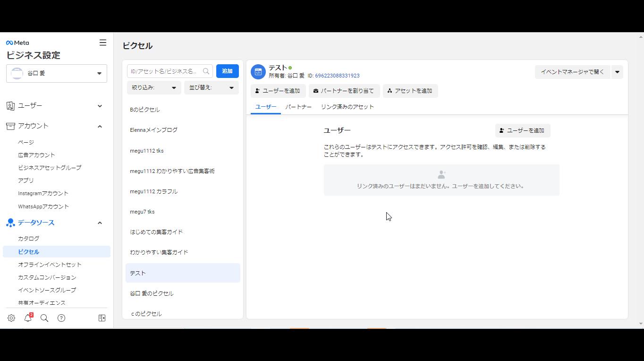Select megu1112 わかりやすい広告集客術 pixel

pos(183,171)
